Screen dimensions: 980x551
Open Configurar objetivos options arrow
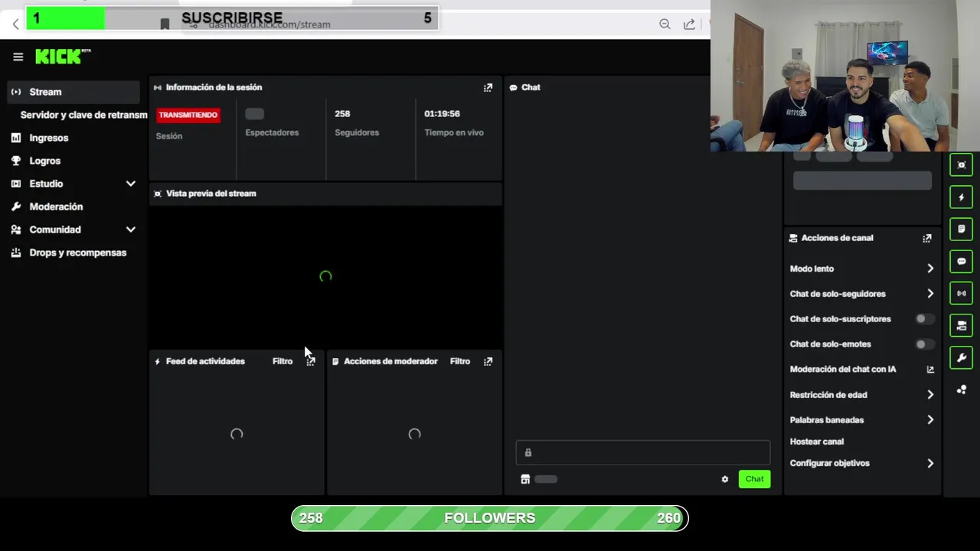(x=930, y=463)
